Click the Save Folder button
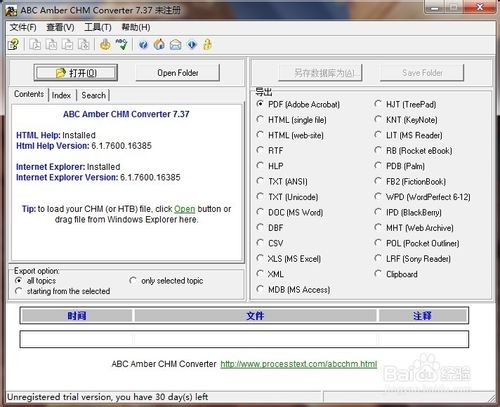The image size is (500, 407). click(x=422, y=73)
